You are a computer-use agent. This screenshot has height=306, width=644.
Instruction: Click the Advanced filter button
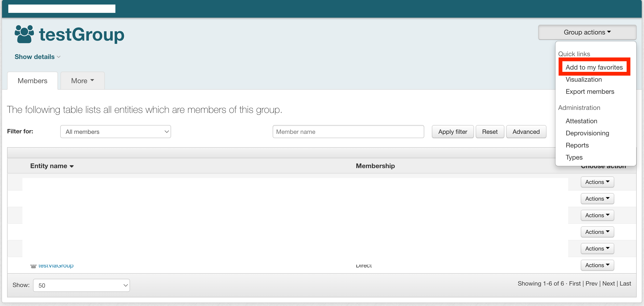point(526,132)
